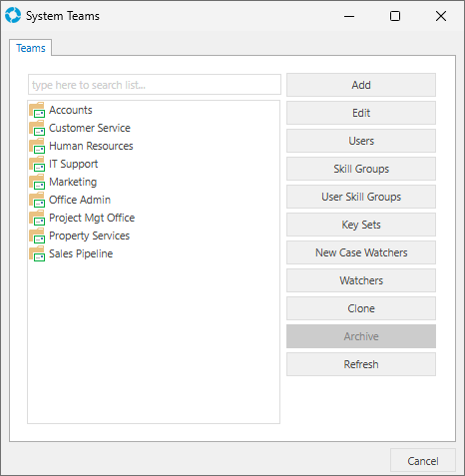Click the System Teams app logo icon

click(x=13, y=16)
